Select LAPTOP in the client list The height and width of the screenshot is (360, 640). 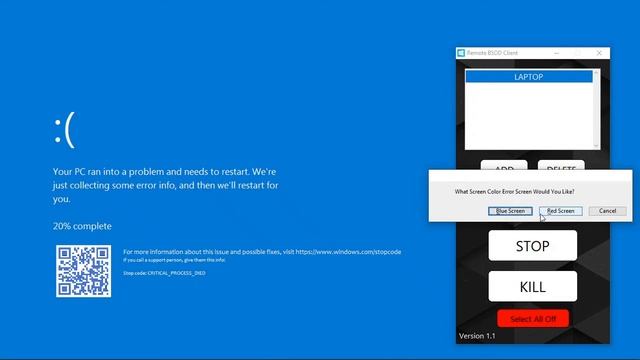(529, 77)
